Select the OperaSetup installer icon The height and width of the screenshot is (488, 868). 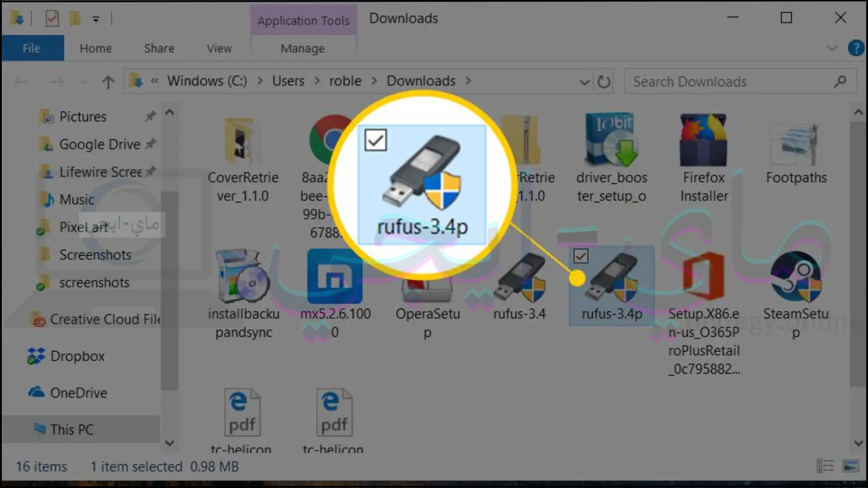pos(427,289)
